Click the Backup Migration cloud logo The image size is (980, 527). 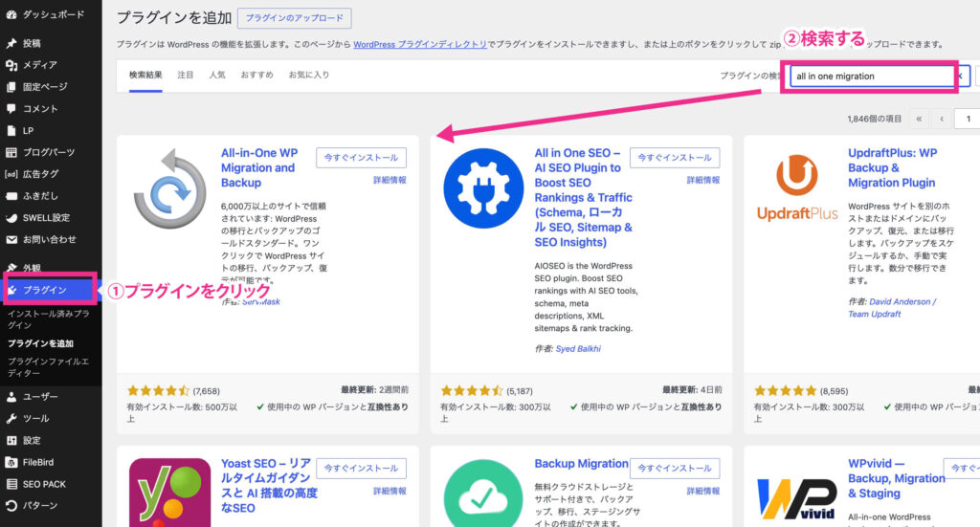pyautogui.click(x=483, y=494)
